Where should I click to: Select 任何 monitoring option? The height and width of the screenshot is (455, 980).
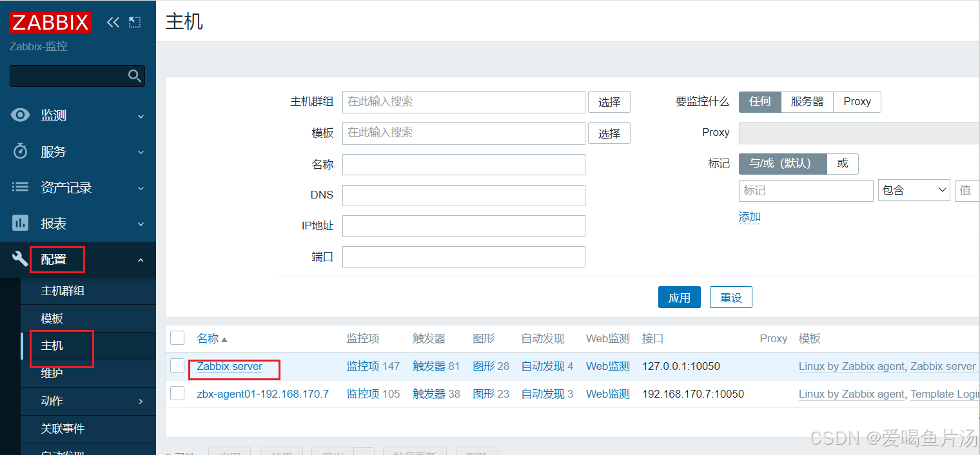click(760, 102)
